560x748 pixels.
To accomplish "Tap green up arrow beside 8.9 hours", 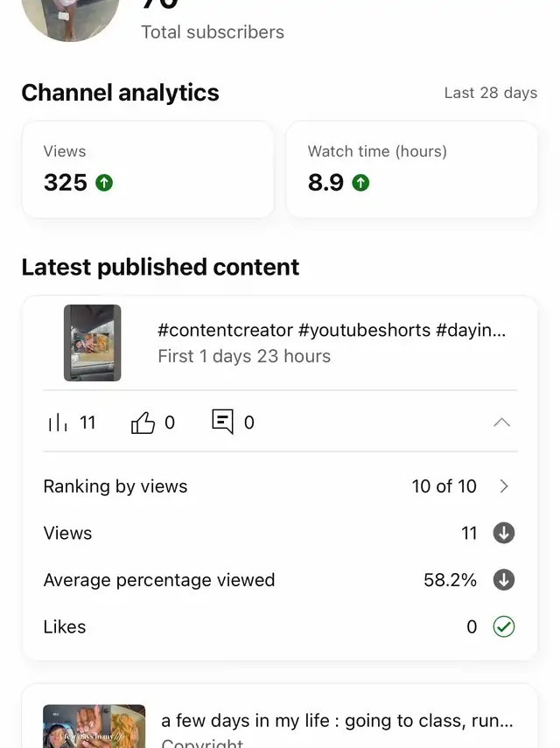I will tap(360, 183).
